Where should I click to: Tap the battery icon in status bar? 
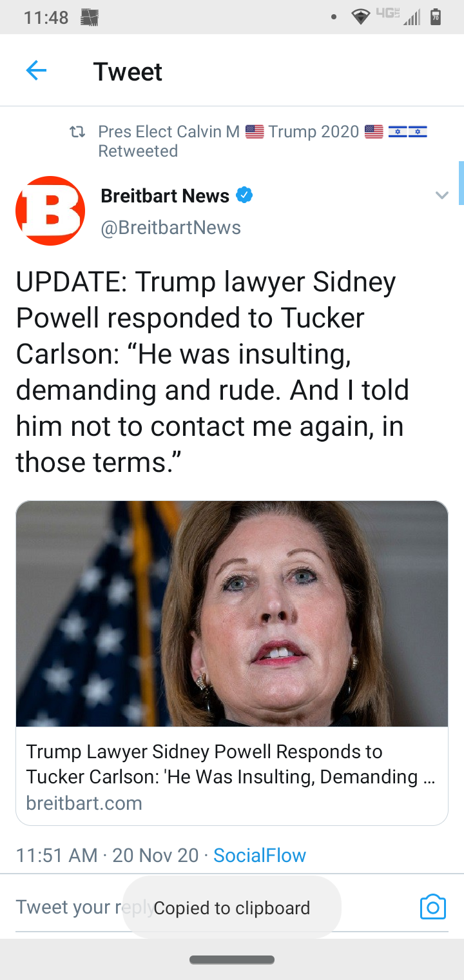pyautogui.click(x=436, y=17)
